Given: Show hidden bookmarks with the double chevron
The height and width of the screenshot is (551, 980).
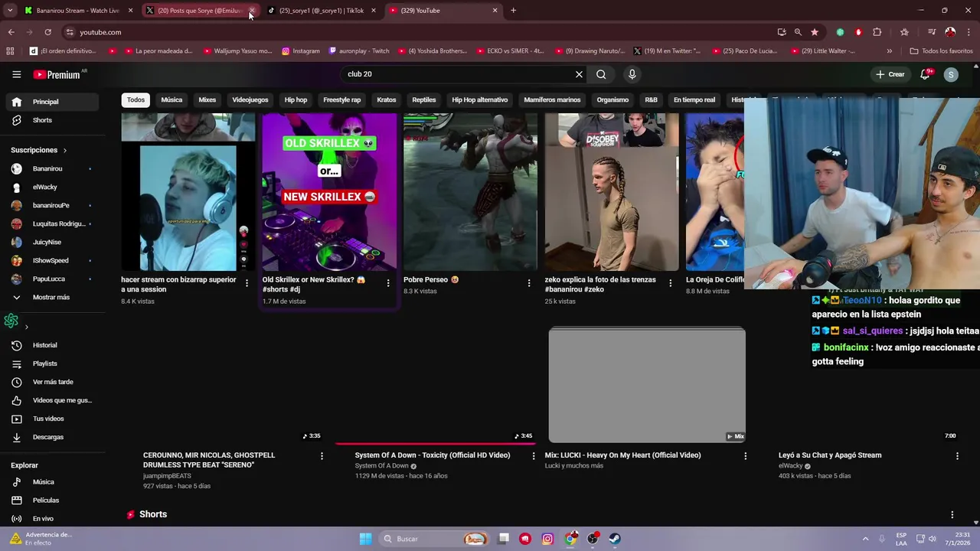Looking at the screenshot, I should [889, 51].
